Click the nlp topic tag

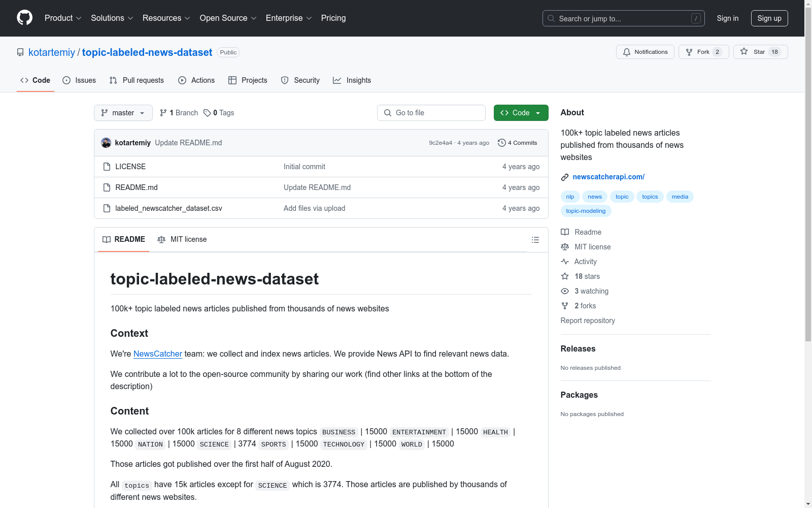click(570, 197)
